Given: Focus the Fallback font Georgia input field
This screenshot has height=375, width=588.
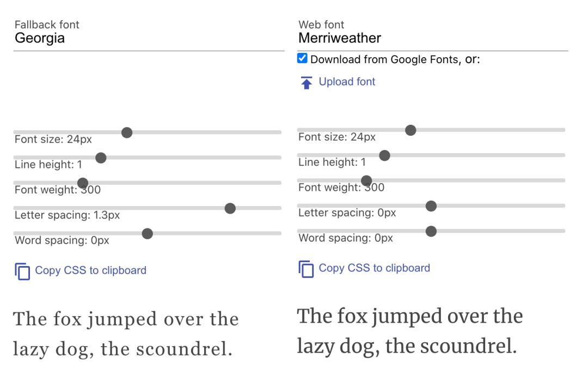Looking at the screenshot, I should 147,38.
